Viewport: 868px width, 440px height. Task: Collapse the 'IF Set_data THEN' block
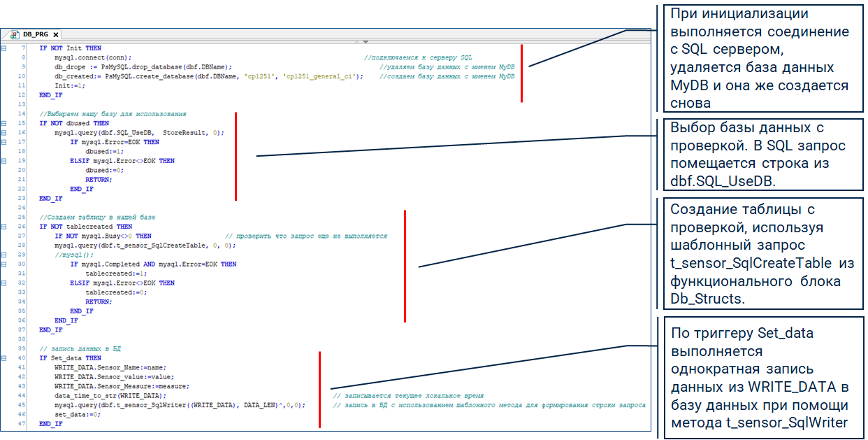tap(4, 358)
